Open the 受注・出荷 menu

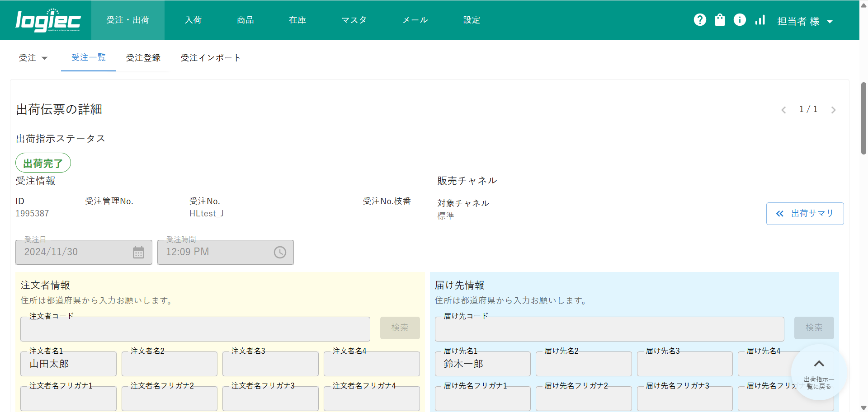tap(128, 20)
